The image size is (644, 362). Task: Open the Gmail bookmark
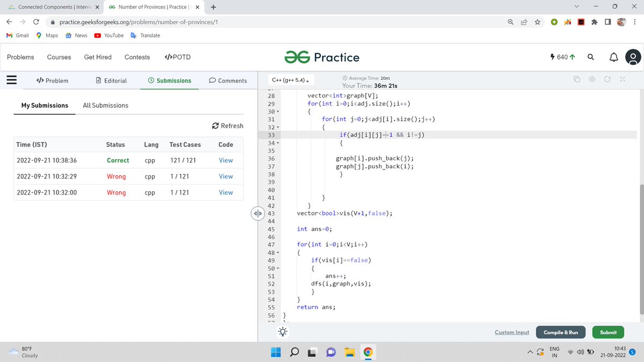(17, 35)
